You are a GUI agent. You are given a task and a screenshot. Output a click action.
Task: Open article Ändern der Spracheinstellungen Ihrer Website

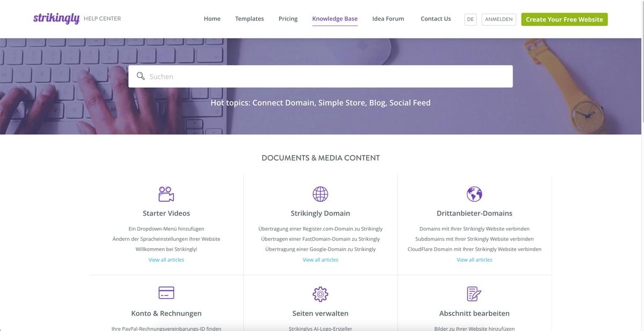click(166, 239)
